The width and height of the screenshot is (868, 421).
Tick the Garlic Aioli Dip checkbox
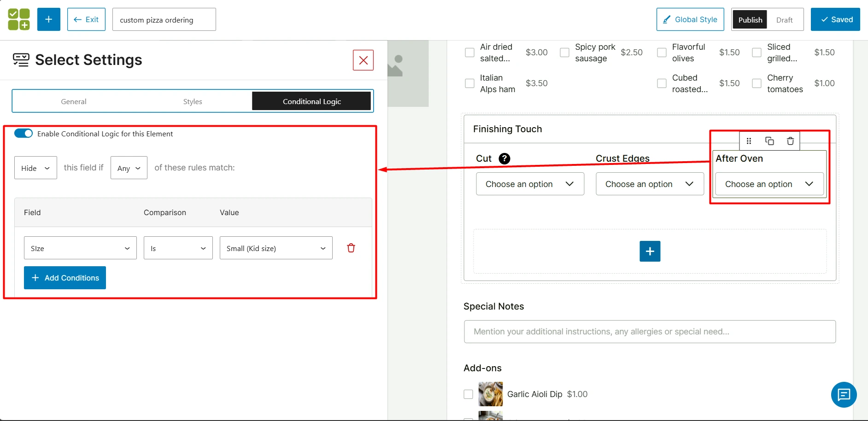coord(468,394)
